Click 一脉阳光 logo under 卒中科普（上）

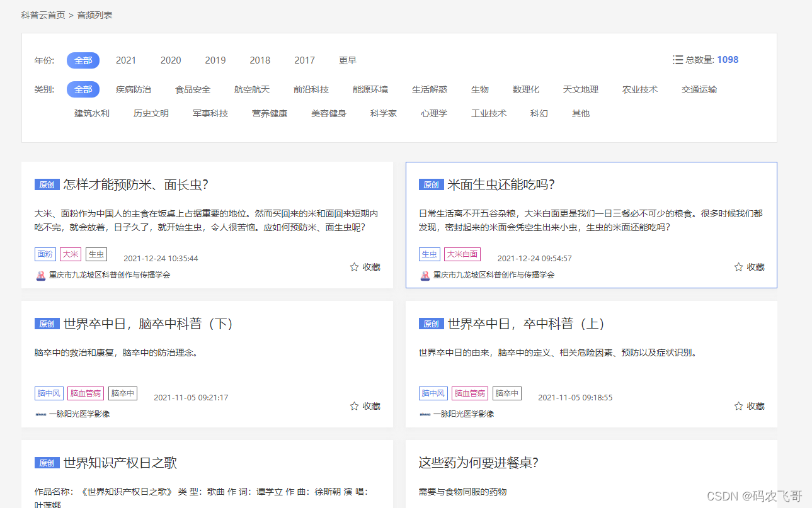[425, 414]
